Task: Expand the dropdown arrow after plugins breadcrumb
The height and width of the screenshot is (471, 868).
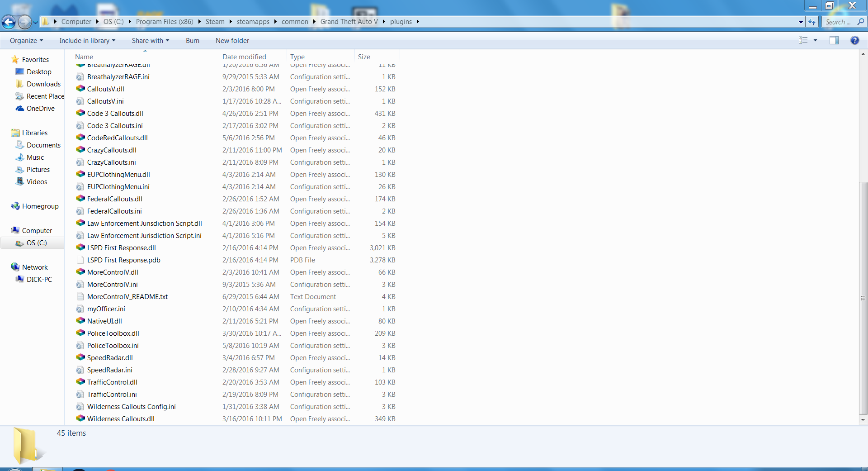Action: pos(418,22)
